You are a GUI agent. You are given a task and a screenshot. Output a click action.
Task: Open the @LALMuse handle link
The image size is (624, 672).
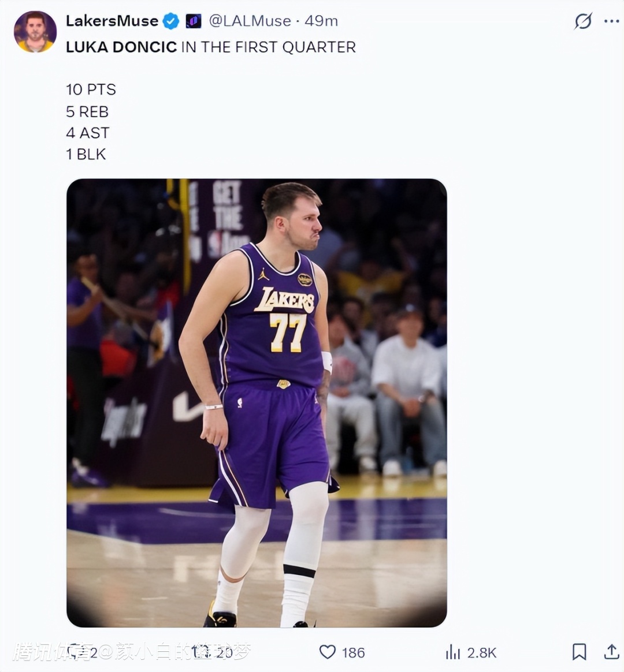point(250,21)
